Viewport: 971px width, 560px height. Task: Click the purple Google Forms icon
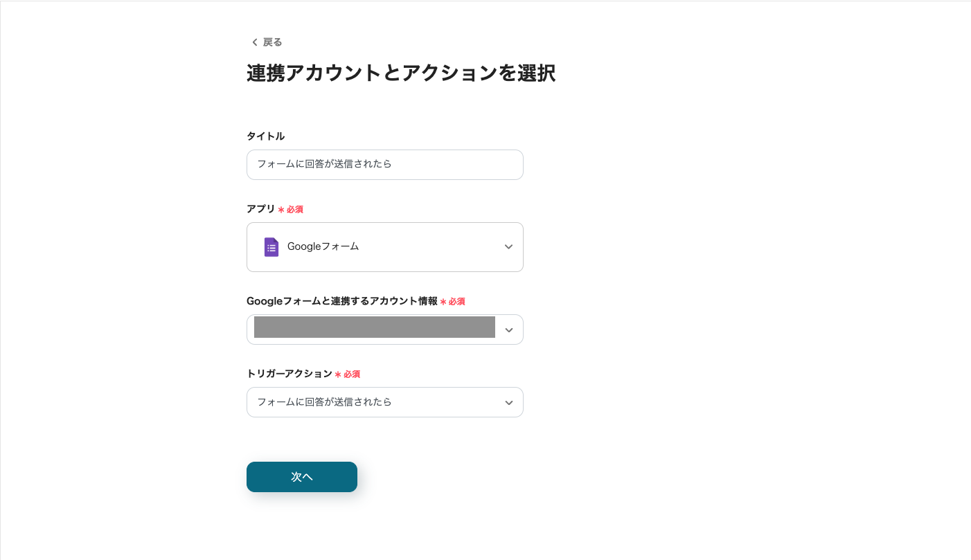pos(271,247)
